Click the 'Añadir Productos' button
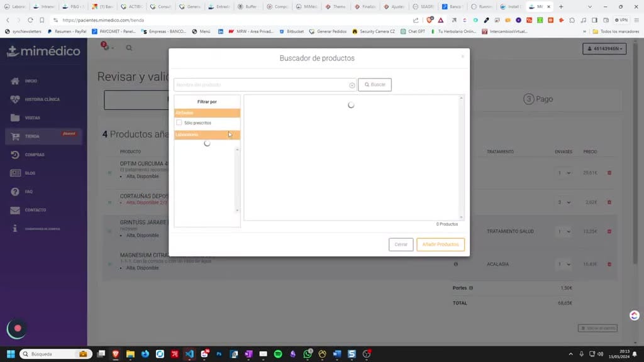Screen dimensions: 644x362 point(440,244)
